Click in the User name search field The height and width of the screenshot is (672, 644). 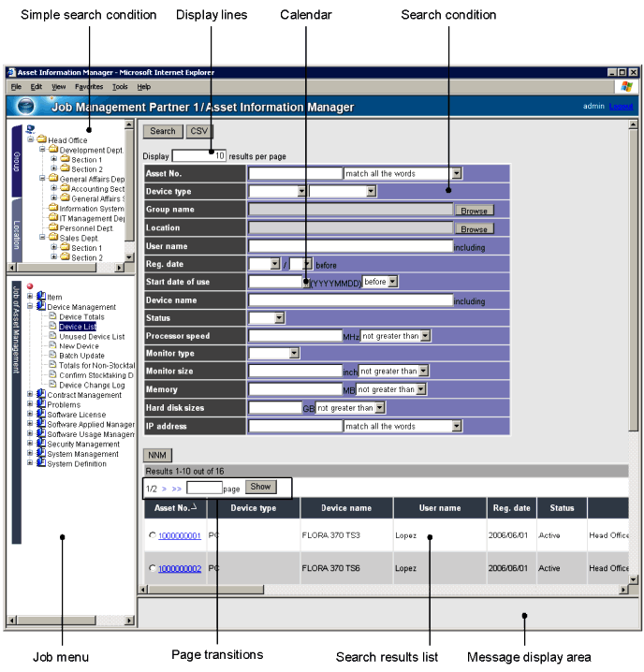[350, 245]
